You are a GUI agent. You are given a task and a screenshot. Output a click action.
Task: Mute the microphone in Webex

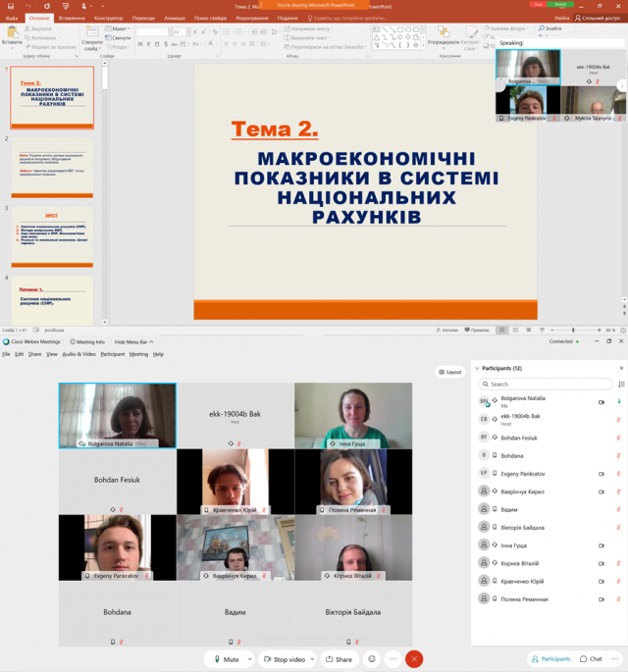click(227, 659)
